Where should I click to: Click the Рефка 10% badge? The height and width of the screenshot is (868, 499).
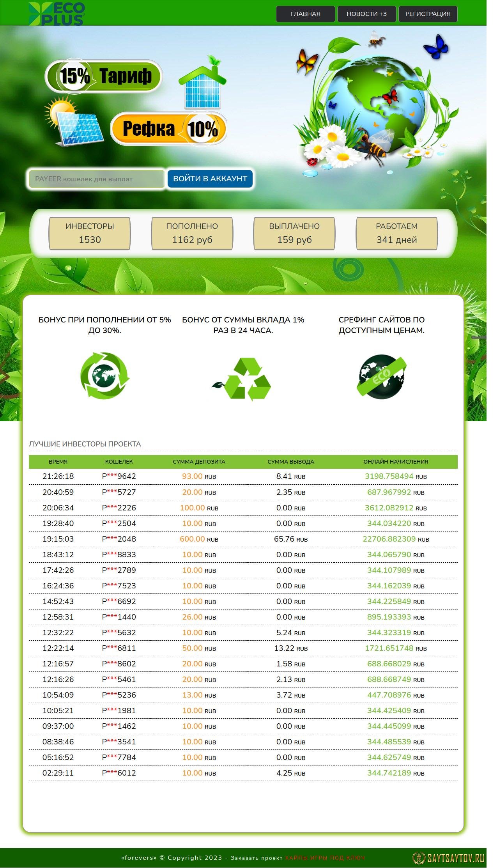[x=169, y=129]
